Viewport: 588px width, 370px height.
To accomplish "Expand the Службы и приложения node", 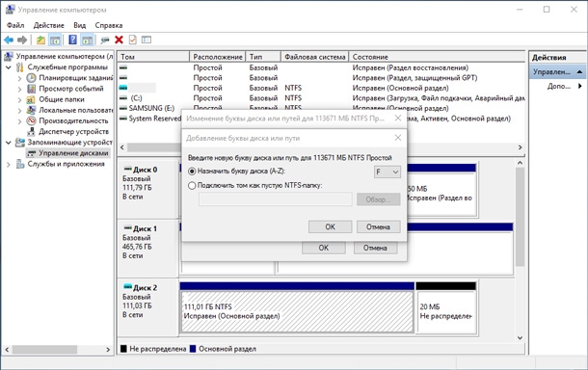I will coord(9,164).
